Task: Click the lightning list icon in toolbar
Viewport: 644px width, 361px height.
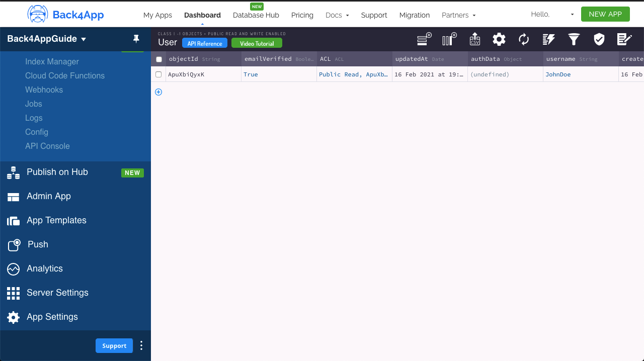Action: point(549,39)
